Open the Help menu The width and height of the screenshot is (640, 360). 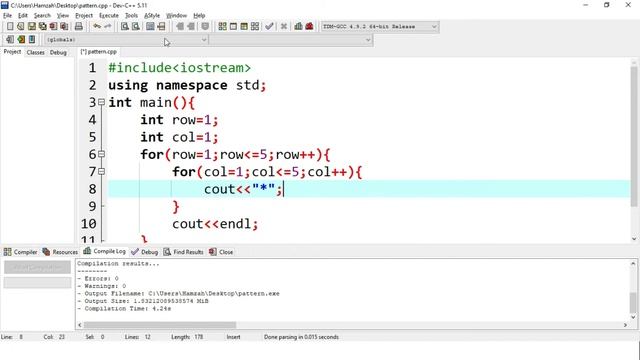tap(199, 16)
